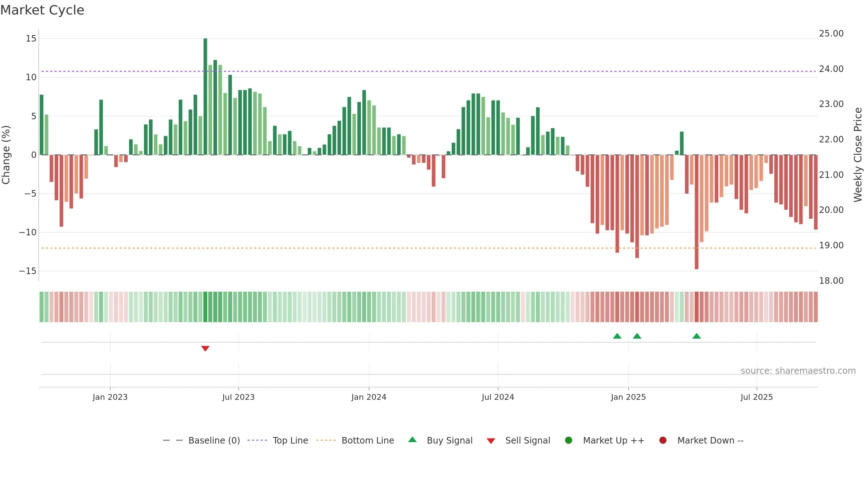This screenshot has height=488, width=868.
Task: Click the 18.00 price axis label
Action: tap(831, 281)
